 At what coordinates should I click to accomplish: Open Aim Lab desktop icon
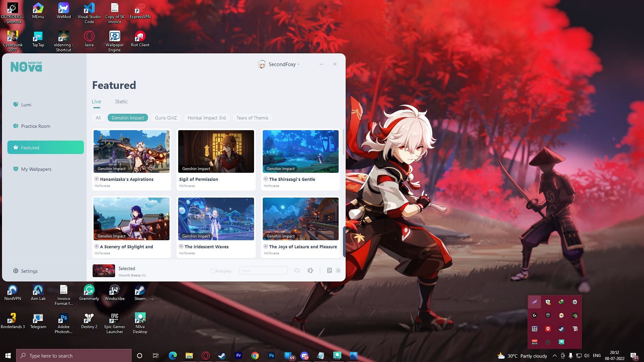point(38,293)
